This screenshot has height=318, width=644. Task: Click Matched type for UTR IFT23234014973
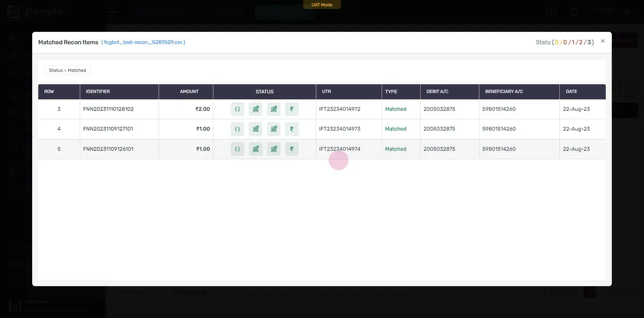pos(396,129)
